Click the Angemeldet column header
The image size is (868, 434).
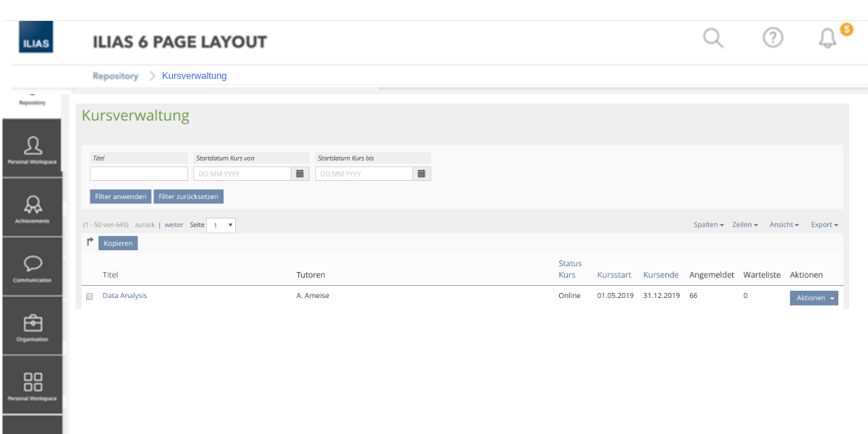tap(712, 275)
